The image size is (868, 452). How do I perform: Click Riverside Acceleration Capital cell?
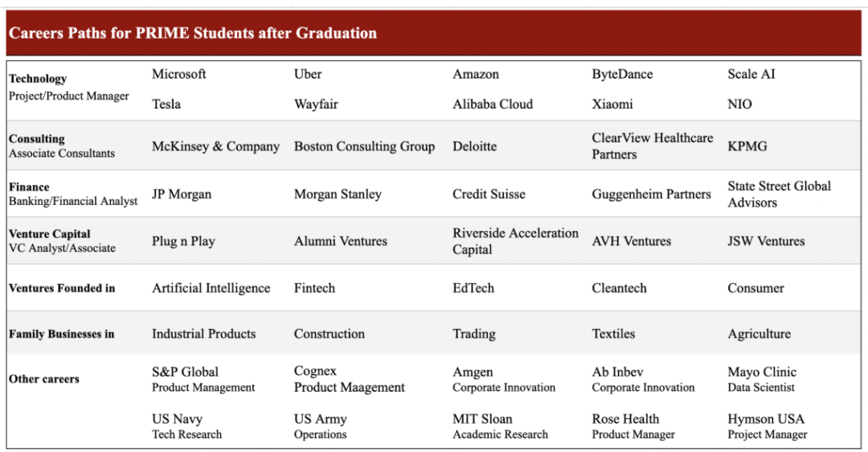pos(515,240)
